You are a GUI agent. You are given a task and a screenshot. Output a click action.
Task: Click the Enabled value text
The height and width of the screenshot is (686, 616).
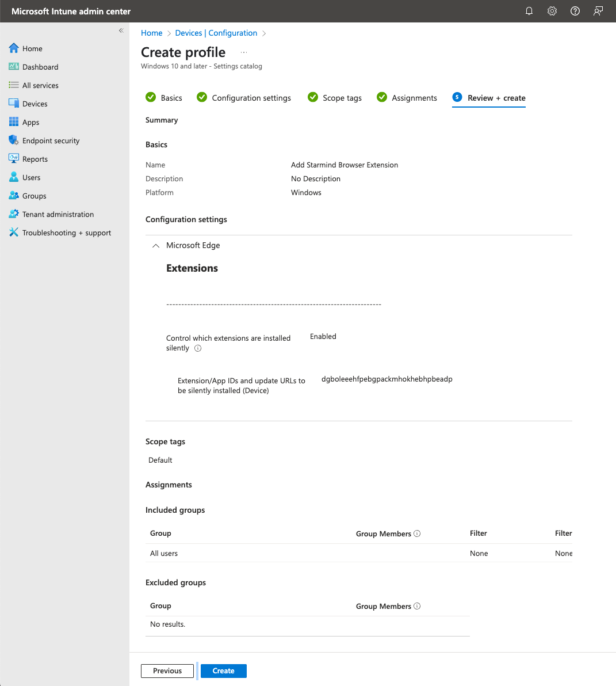tap(323, 337)
